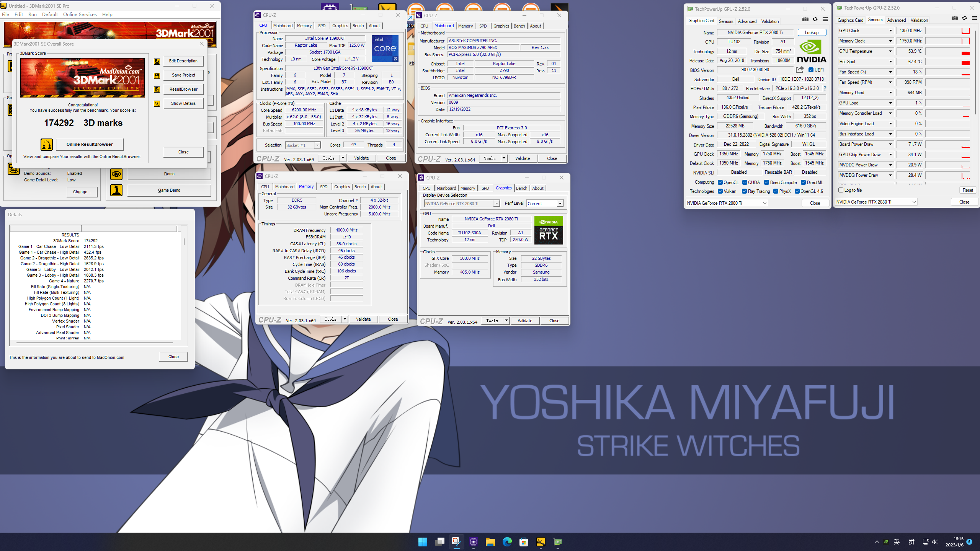Toggle the DirectML checkbox
The width and height of the screenshot is (980, 551).
[x=803, y=183]
